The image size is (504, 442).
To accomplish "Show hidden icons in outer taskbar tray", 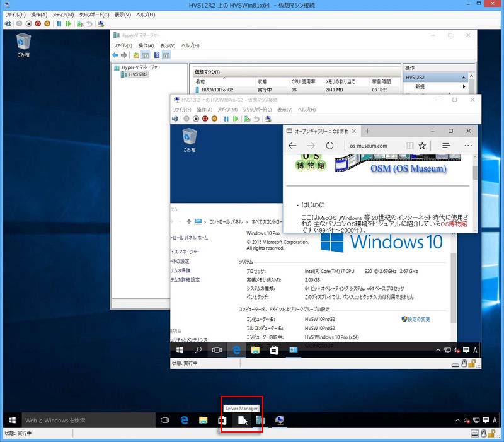I will tap(458, 420).
